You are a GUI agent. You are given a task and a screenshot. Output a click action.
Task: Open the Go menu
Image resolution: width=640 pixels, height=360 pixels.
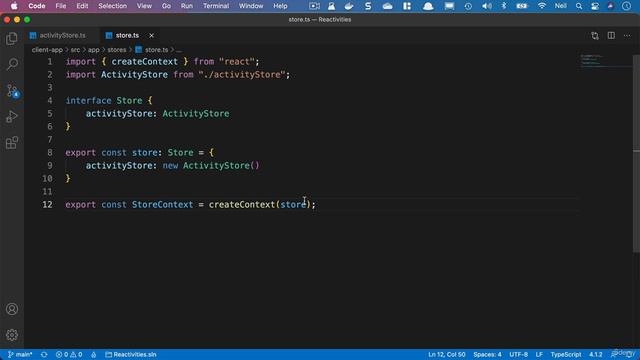(x=166, y=6)
